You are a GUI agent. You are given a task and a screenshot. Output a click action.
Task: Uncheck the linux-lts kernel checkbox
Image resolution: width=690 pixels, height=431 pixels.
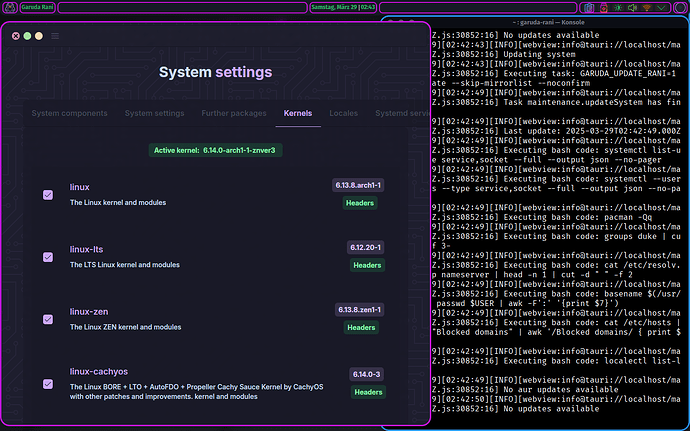point(48,257)
